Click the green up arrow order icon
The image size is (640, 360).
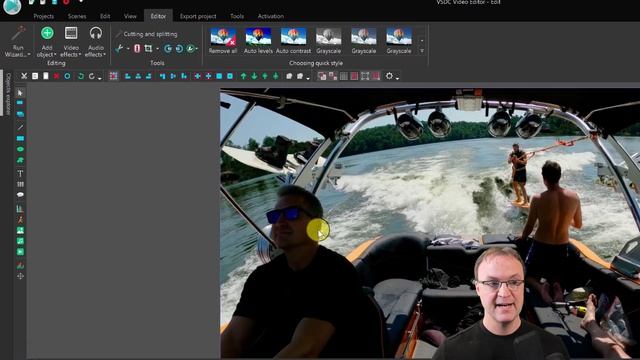(x=244, y=76)
